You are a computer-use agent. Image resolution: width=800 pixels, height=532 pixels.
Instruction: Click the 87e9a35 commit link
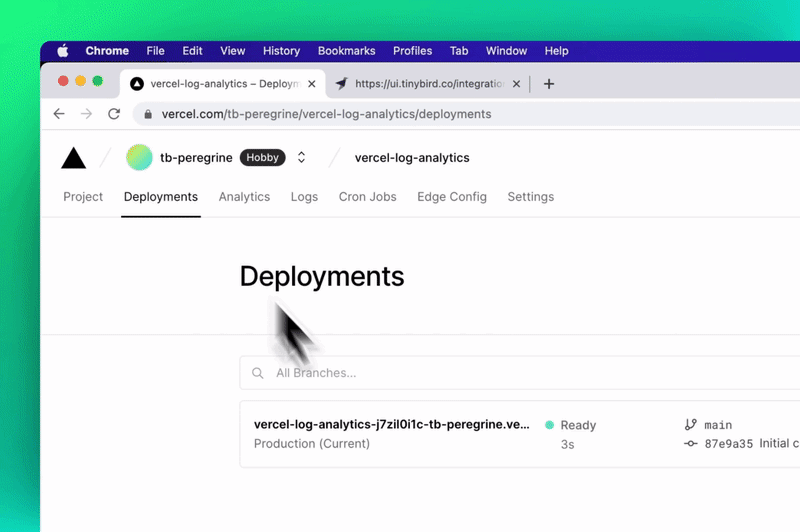[x=728, y=444]
